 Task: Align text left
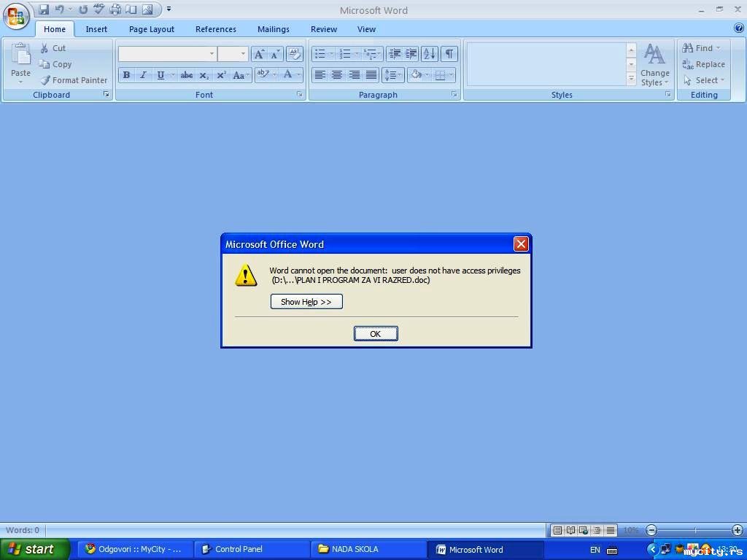(320, 75)
